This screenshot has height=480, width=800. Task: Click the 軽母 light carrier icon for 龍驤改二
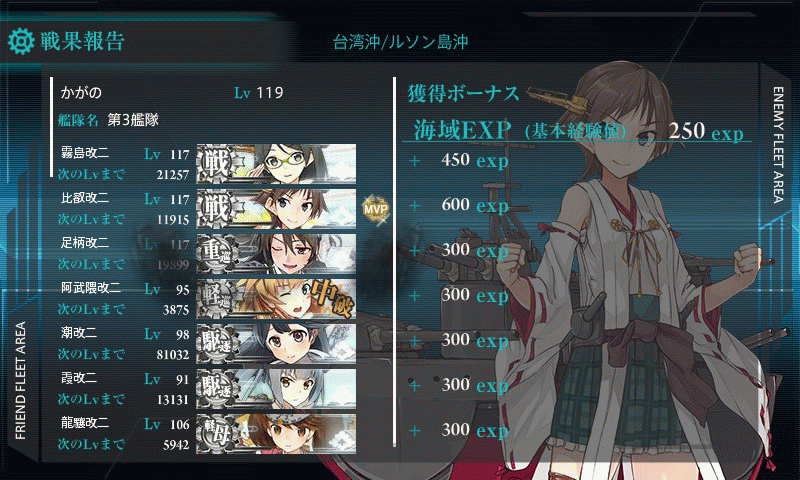tap(217, 433)
